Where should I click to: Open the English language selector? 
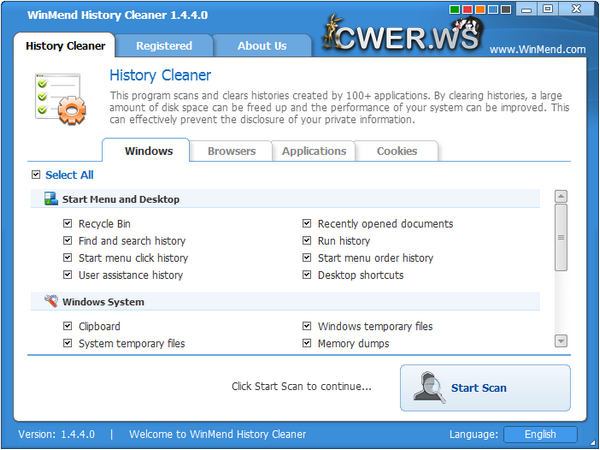click(x=540, y=434)
